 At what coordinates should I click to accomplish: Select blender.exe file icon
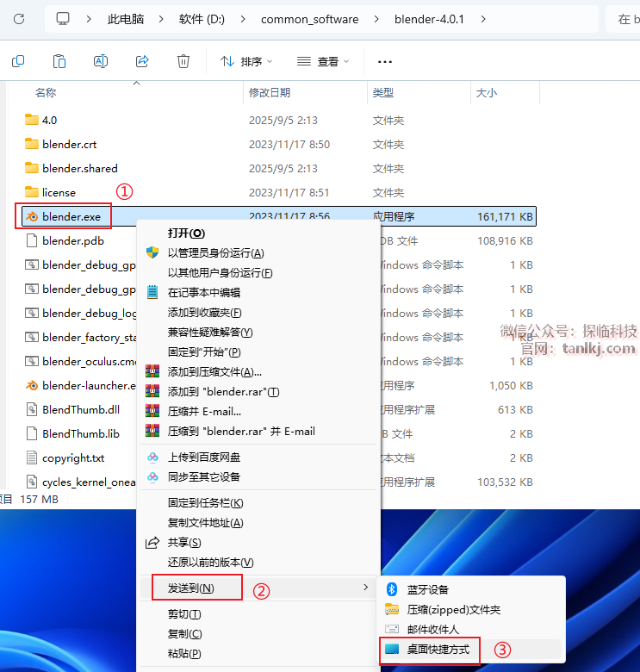[32, 217]
